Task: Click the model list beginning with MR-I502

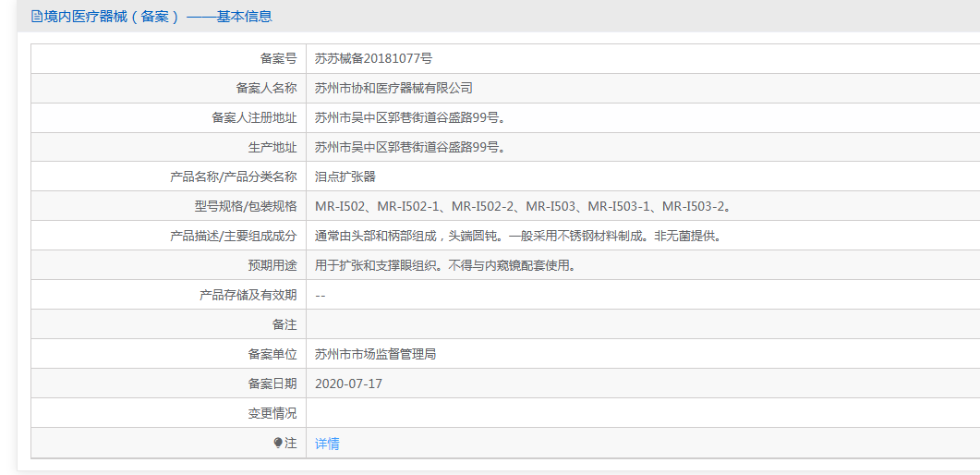Action: click(523, 206)
